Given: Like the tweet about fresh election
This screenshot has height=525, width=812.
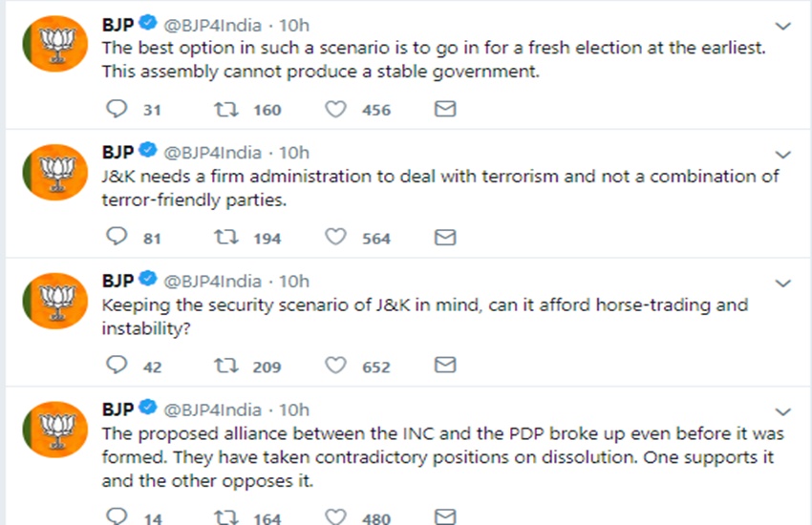Looking at the screenshot, I should (x=335, y=110).
